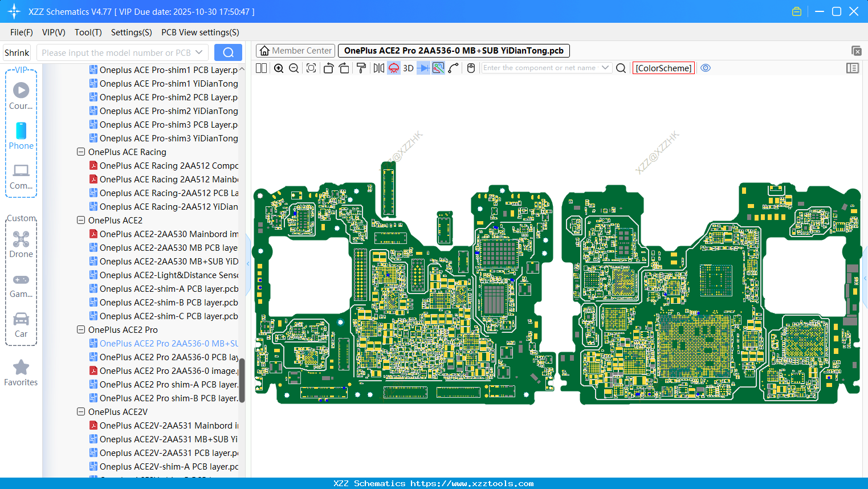
Task: Open the File(F) menu
Action: coord(22,32)
